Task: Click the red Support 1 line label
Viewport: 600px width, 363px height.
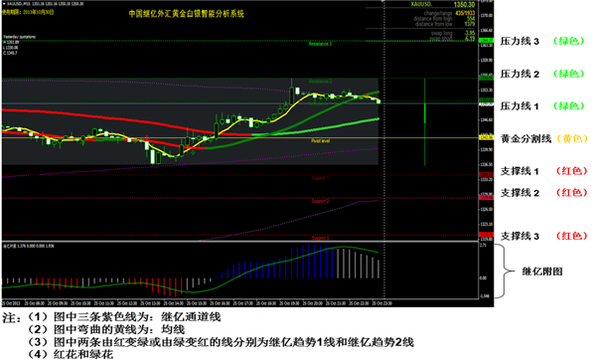Action: [x=320, y=178]
